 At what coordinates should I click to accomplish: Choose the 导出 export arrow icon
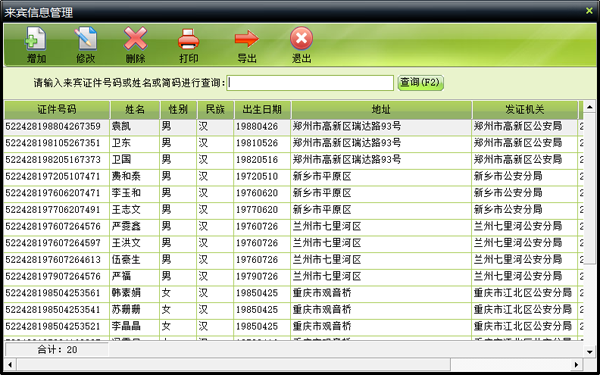point(247,39)
